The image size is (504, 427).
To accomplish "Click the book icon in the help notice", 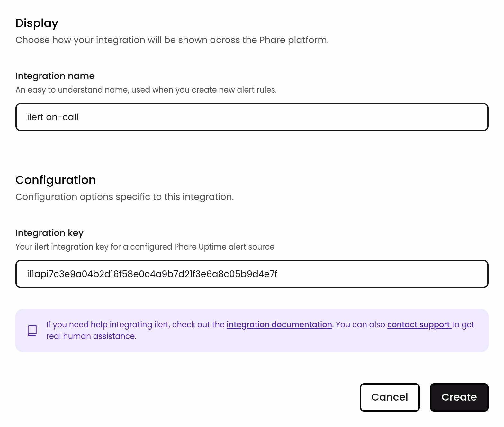I will 32,331.
